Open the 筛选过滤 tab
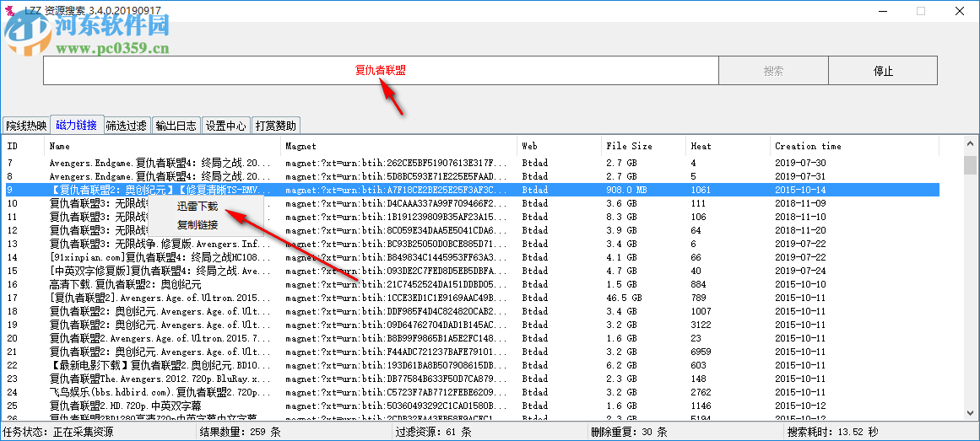The width and height of the screenshot is (980, 441). 127,126
